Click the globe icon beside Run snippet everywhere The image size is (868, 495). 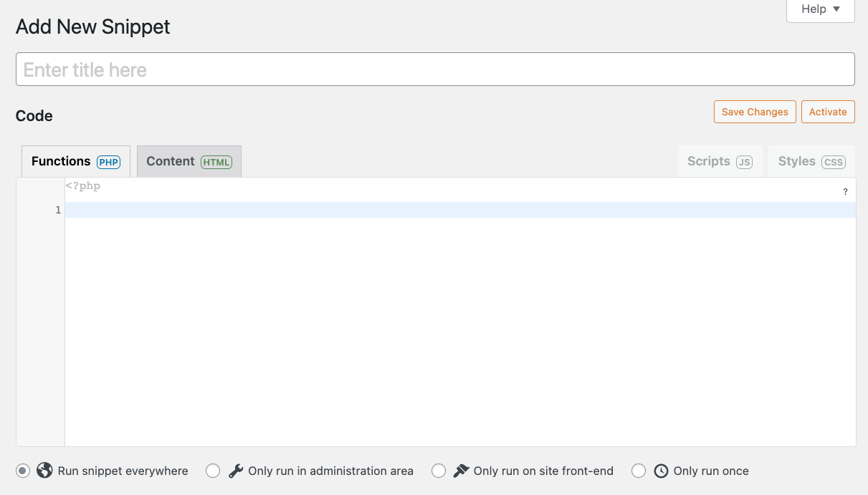click(x=44, y=471)
